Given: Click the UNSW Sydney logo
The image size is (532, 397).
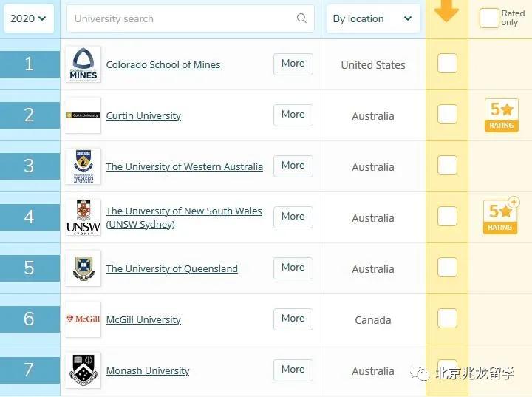Looking at the screenshot, I should pyautogui.click(x=83, y=217).
